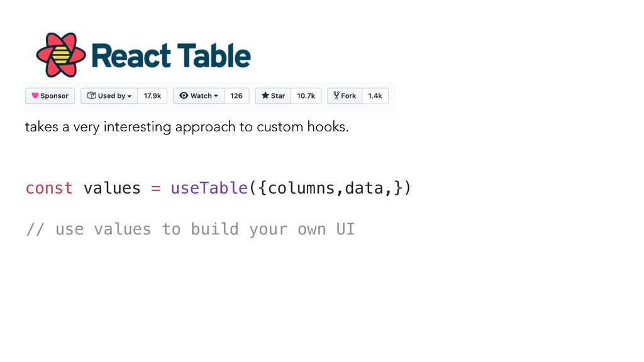
Task: Expand the Watch dropdown caret
Action: pyautogui.click(x=216, y=96)
